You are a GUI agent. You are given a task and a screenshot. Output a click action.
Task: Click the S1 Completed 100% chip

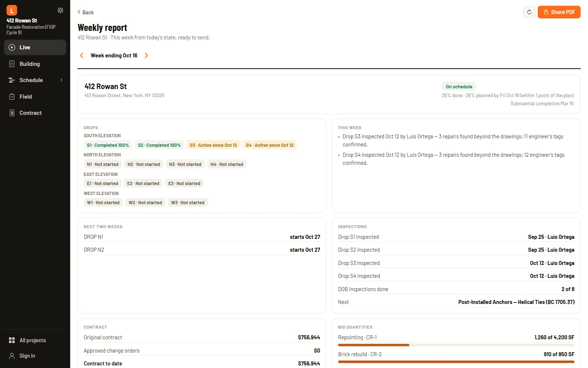coord(108,145)
